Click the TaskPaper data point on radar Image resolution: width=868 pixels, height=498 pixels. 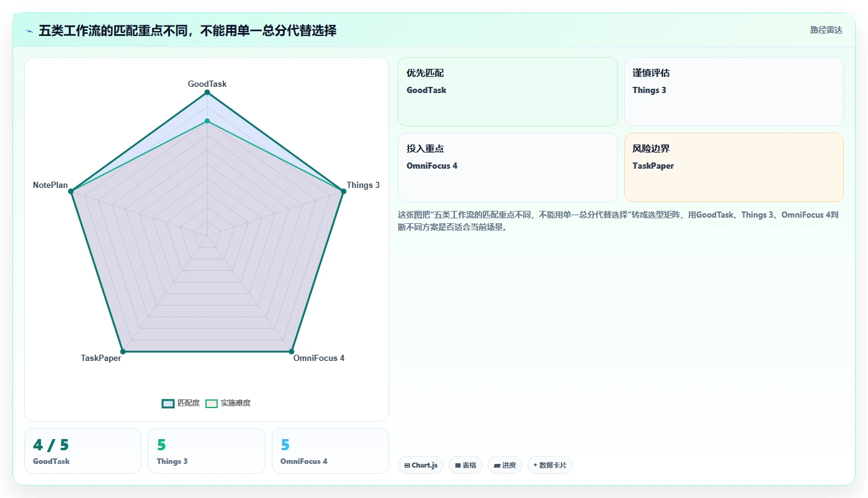123,352
